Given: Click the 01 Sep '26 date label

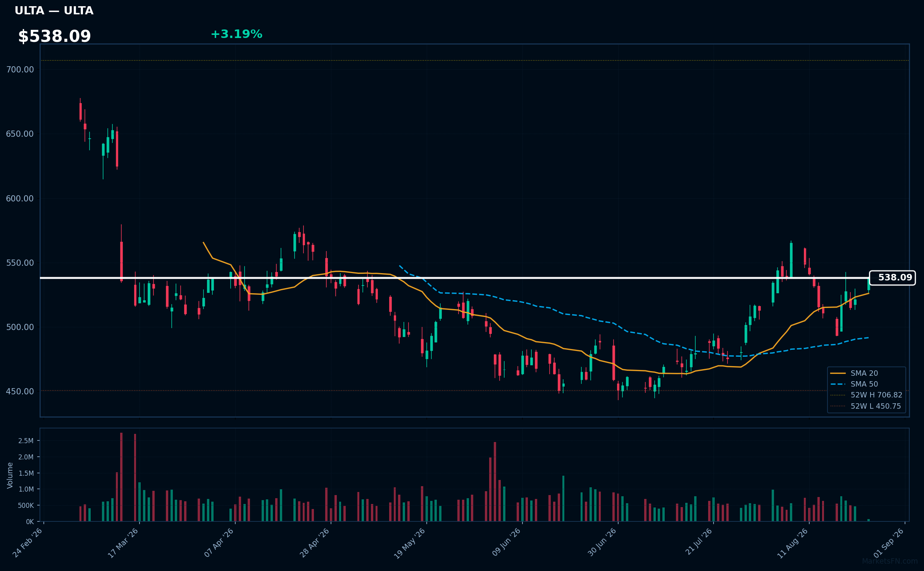Looking at the screenshot, I should pos(889,543).
